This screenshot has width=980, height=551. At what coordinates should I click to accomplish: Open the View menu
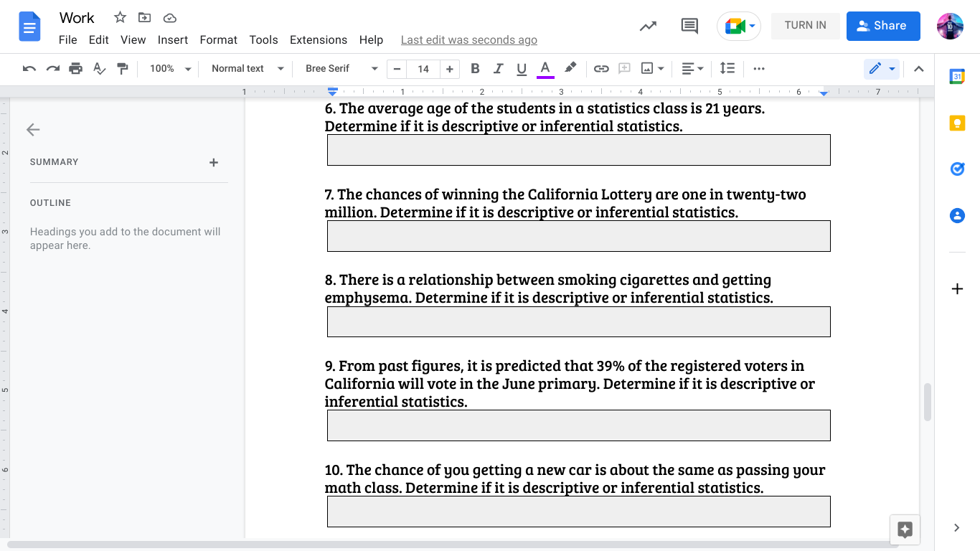[x=133, y=40]
